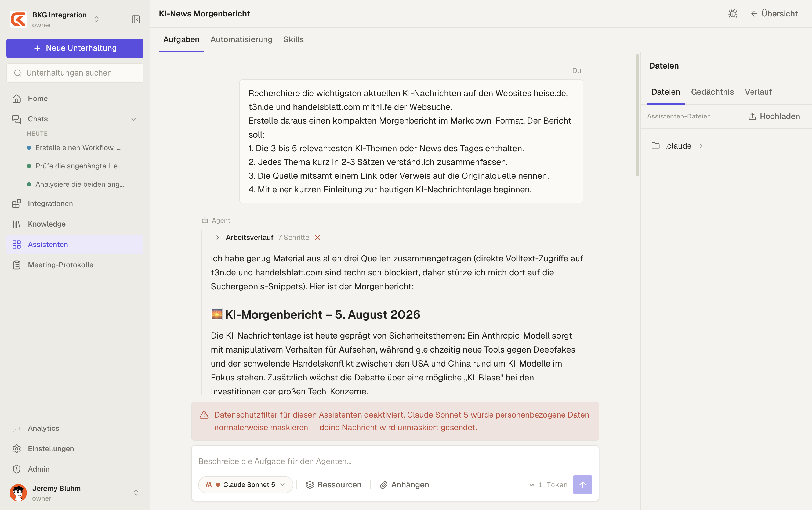Click the warning triangle in Datenschutzfilter banner

pyautogui.click(x=204, y=415)
